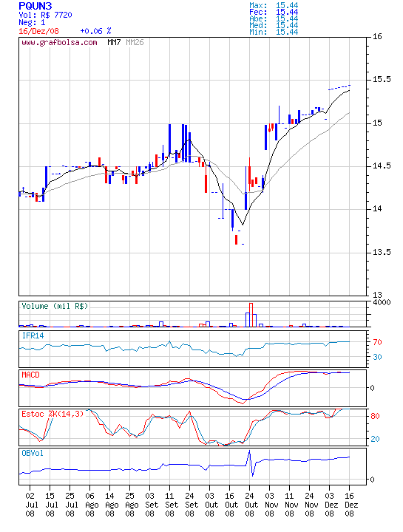Screen dimensions: 403x532
Task: Click the Min: 15.44 value
Action: [274, 32]
